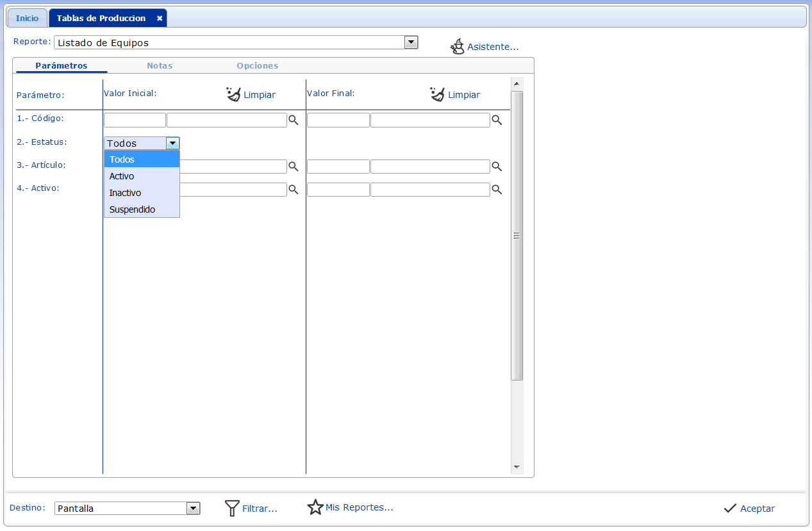
Task: Click the '2.- Estatus:' label
Action: (42, 142)
